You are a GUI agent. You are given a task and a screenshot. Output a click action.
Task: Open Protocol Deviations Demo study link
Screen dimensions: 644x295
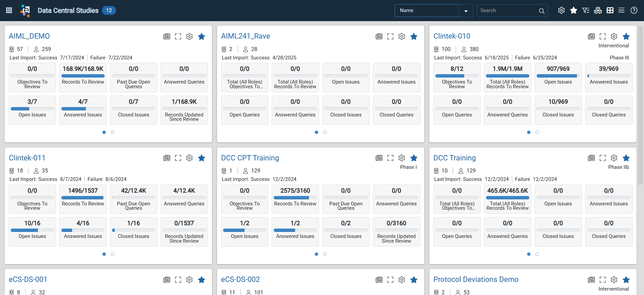point(476,279)
